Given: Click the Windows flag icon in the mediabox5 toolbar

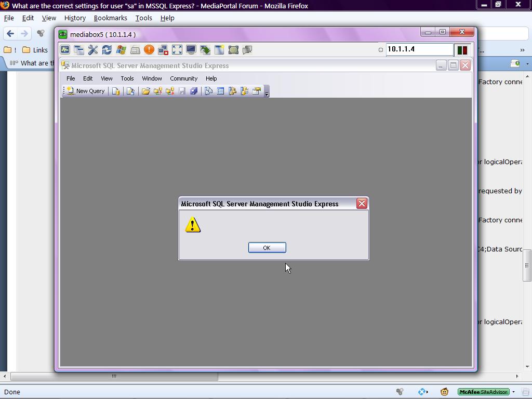Looking at the screenshot, I should [x=121, y=50].
